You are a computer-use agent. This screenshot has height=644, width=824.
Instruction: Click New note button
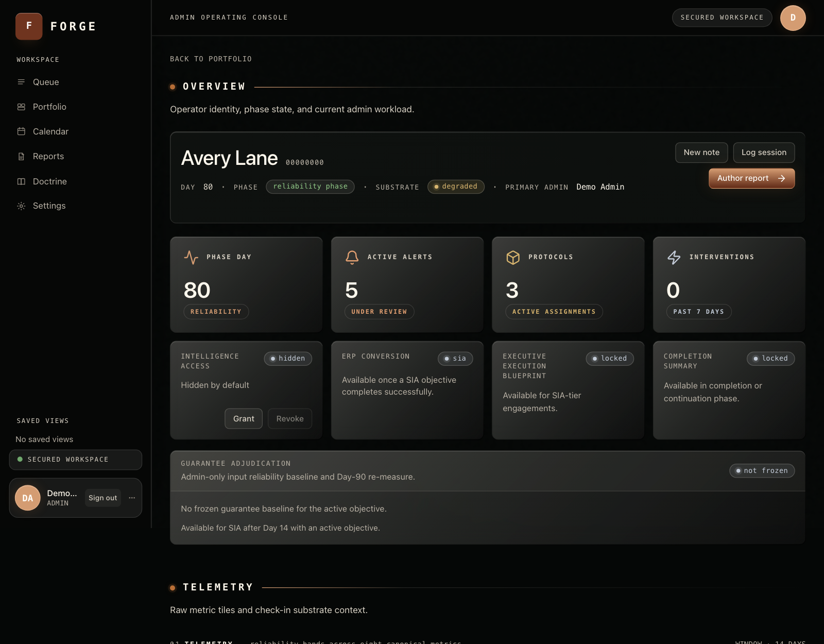[x=701, y=152]
